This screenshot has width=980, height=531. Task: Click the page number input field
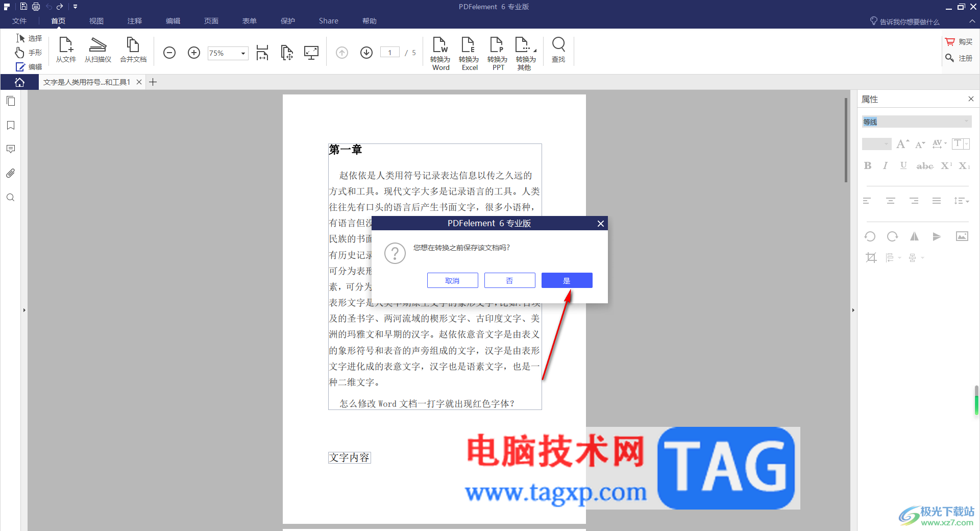(390, 53)
